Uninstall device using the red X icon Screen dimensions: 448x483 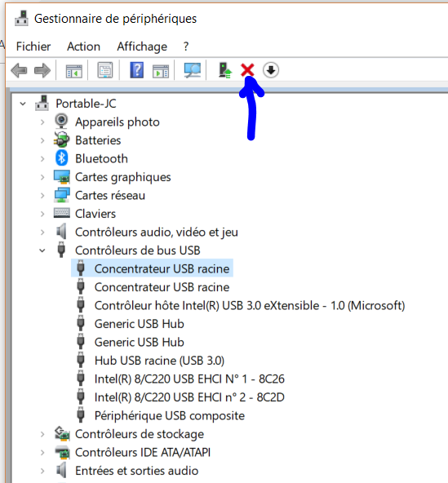coord(247,70)
